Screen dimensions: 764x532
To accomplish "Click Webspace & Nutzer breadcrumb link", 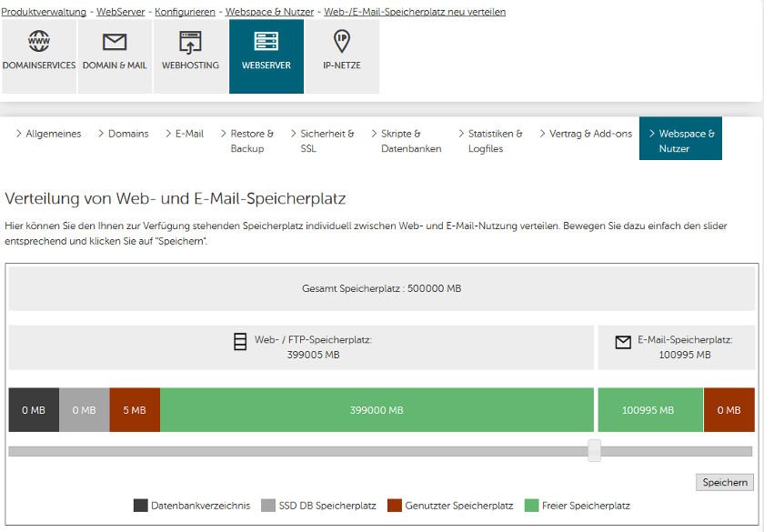I will tap(269, 12).
